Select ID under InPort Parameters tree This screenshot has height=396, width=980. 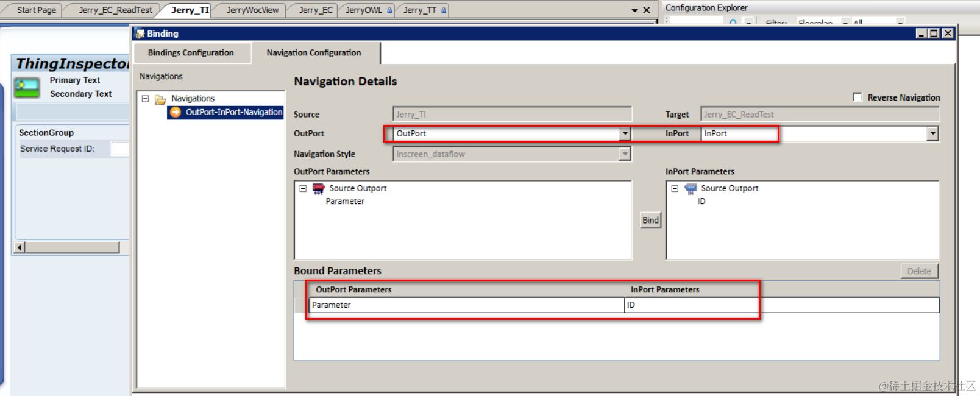click(701, 202)
